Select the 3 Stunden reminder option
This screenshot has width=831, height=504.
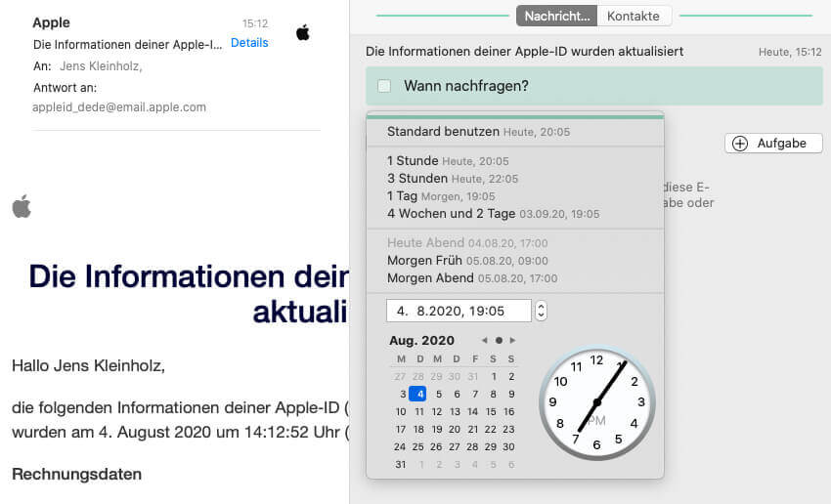[515, 179]
